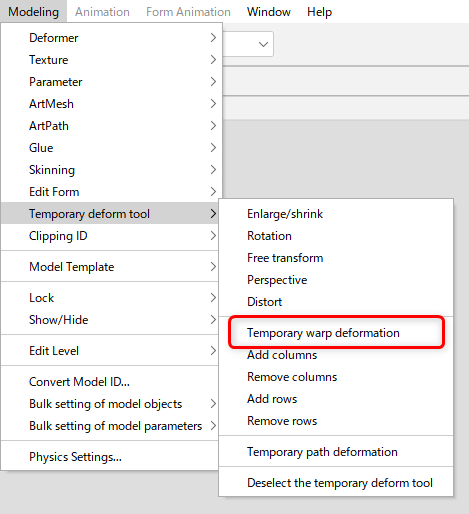Open the toolbar dropdown chevron
This screenshot has height=514, width=469.
(263, 44)
